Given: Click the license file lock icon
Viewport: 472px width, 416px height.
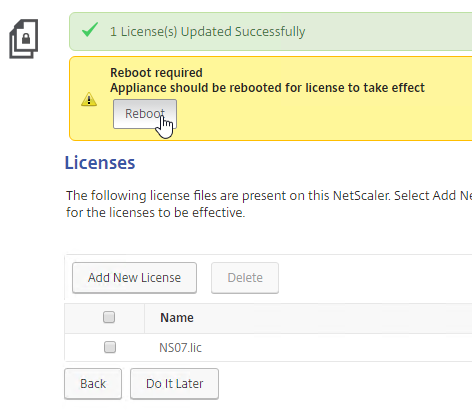Looking at the screenshot, I should coord(24,39).
